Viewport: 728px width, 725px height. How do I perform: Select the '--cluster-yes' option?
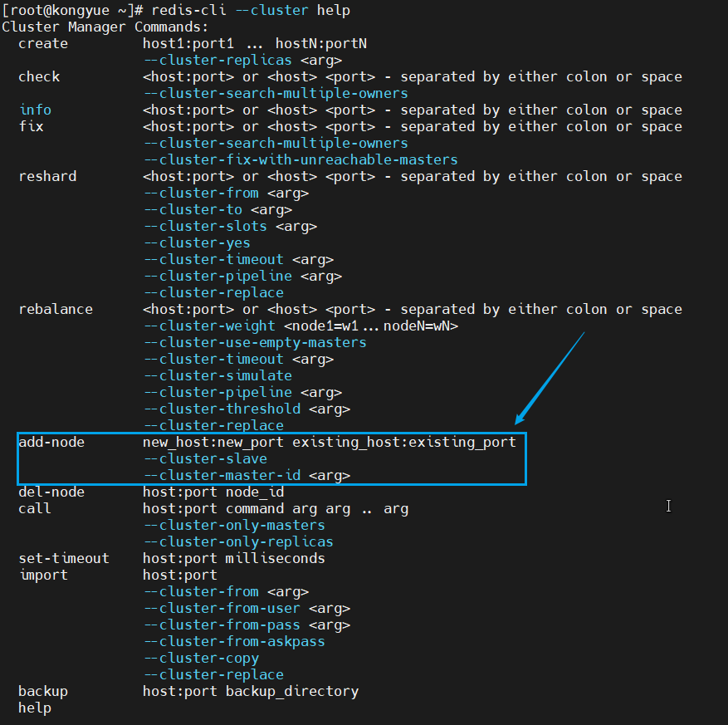197,242
